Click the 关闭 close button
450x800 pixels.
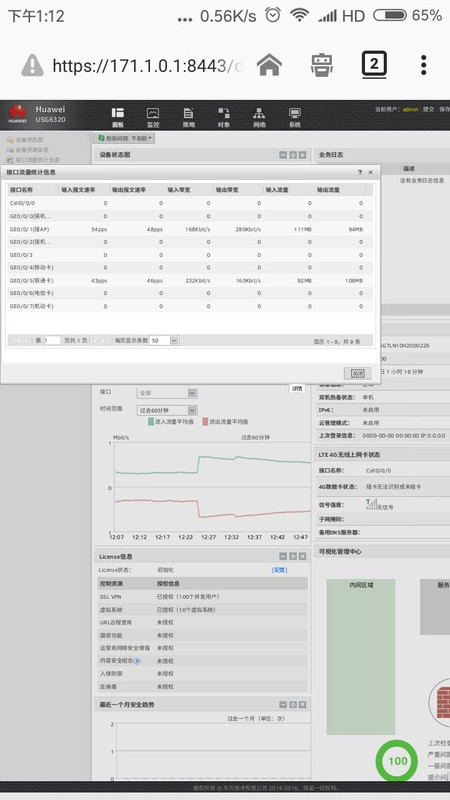357,373
